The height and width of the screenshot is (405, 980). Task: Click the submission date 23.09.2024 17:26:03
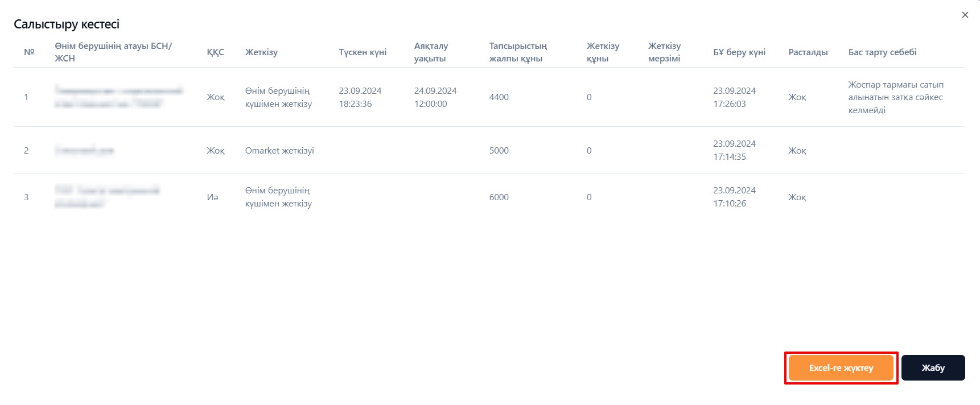(x=734, y=97)
